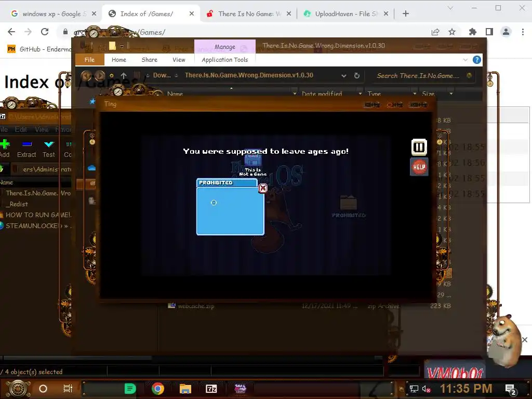Click Explorer back navigation button
The image size is (532, 399).
86,75
